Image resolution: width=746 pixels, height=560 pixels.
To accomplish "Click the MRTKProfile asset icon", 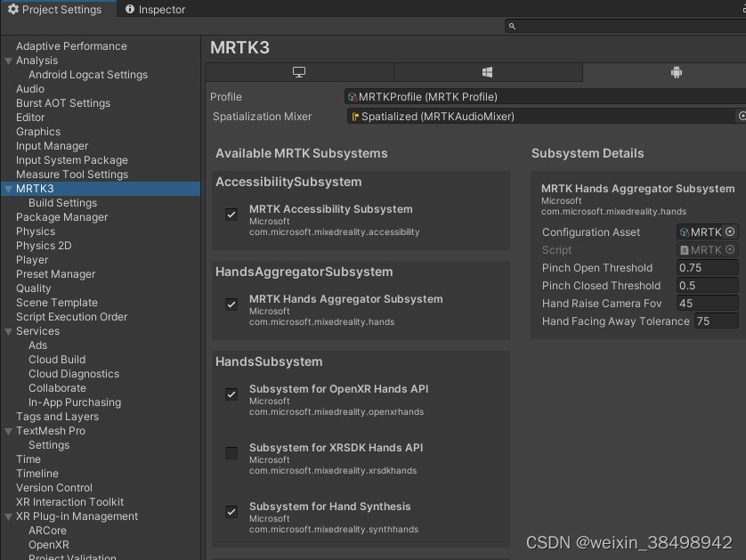I will point(352,97).
